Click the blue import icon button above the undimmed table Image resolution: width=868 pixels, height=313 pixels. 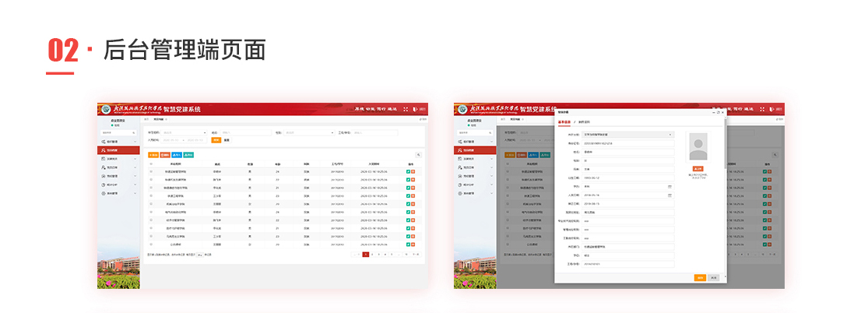176,155
